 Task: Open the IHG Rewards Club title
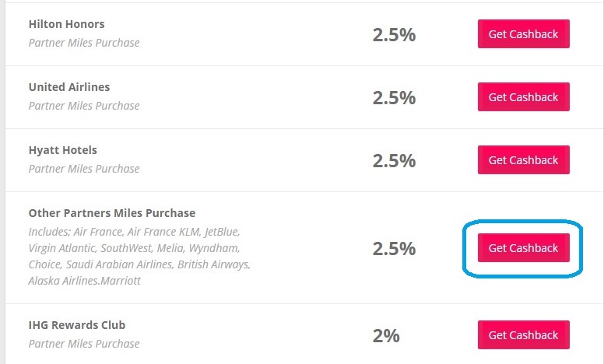pyautogui.click(x=77, y=325)
